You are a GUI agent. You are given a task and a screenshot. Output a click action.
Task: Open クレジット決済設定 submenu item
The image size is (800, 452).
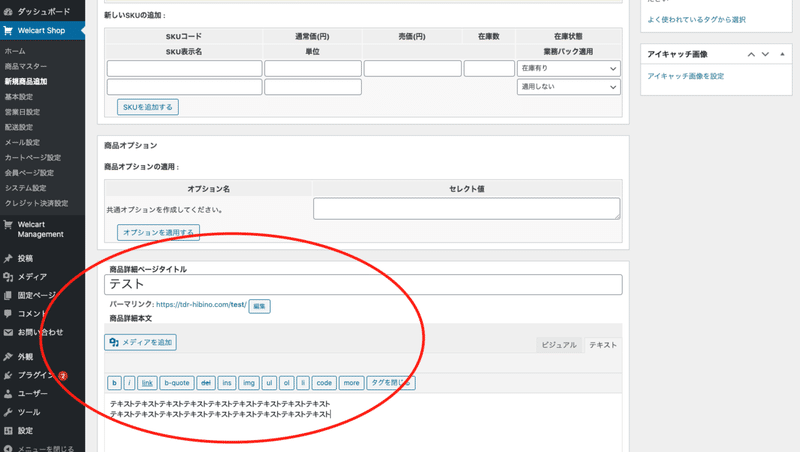tap(36, 203)
